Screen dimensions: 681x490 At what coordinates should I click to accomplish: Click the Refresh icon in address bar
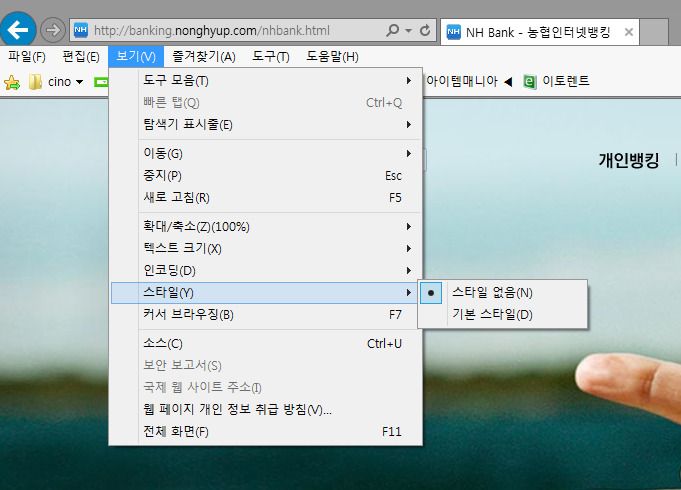pyautogui.click(x=425, y=30)
